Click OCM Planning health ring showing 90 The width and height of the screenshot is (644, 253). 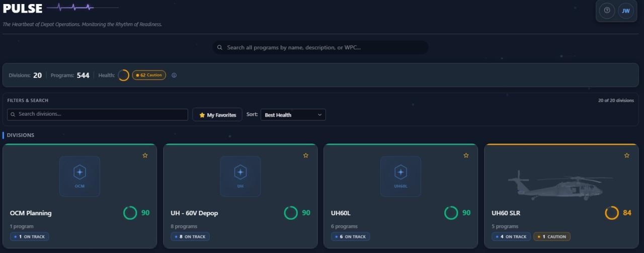coord(130,213)
